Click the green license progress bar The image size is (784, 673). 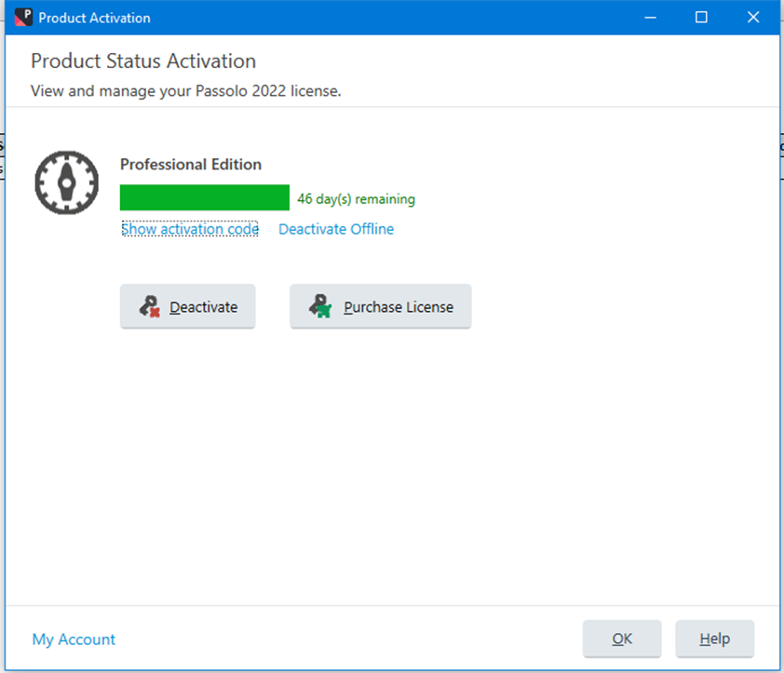(205, 197)
